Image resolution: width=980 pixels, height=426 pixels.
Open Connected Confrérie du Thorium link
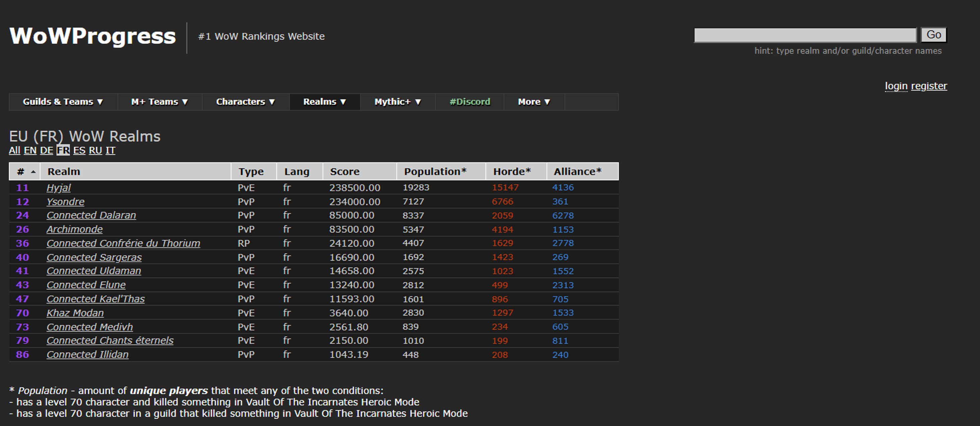123,243
